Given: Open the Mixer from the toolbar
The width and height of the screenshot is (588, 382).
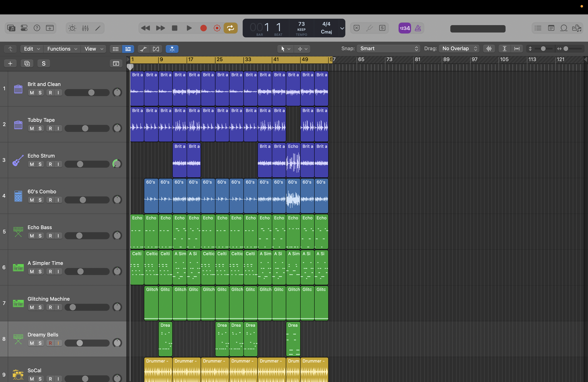Looking at the screenshot, I should [85, 28].
